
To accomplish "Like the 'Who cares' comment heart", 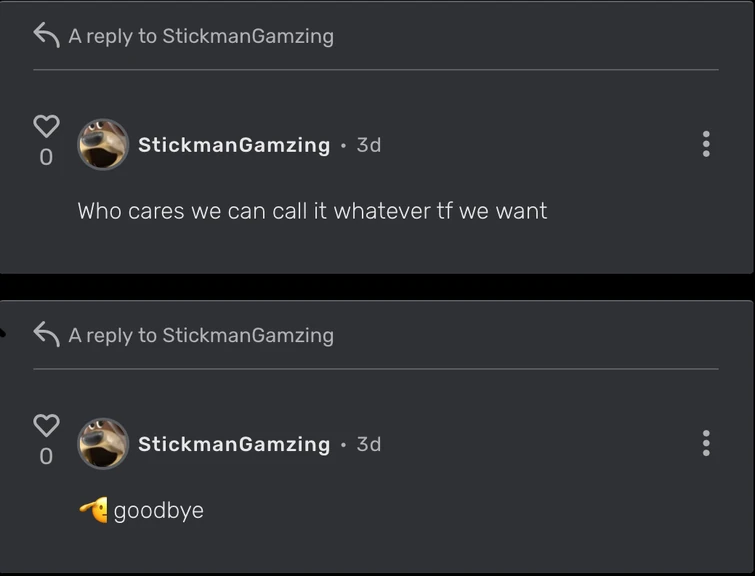I will [46, 126].
